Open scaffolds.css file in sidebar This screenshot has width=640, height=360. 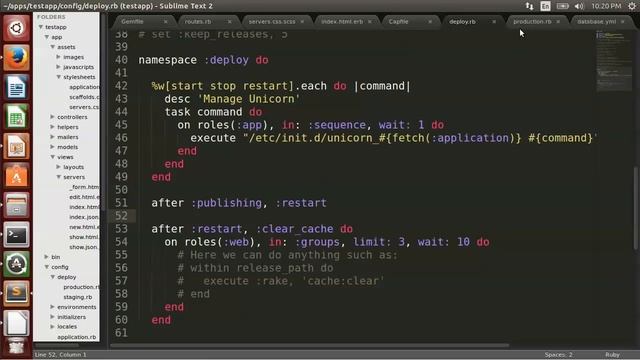[84, 97]
